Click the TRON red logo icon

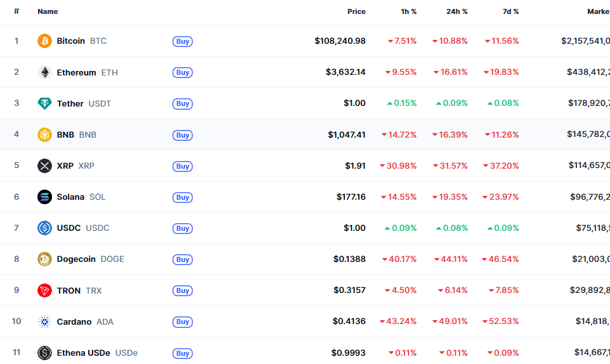tap(44, 290)
